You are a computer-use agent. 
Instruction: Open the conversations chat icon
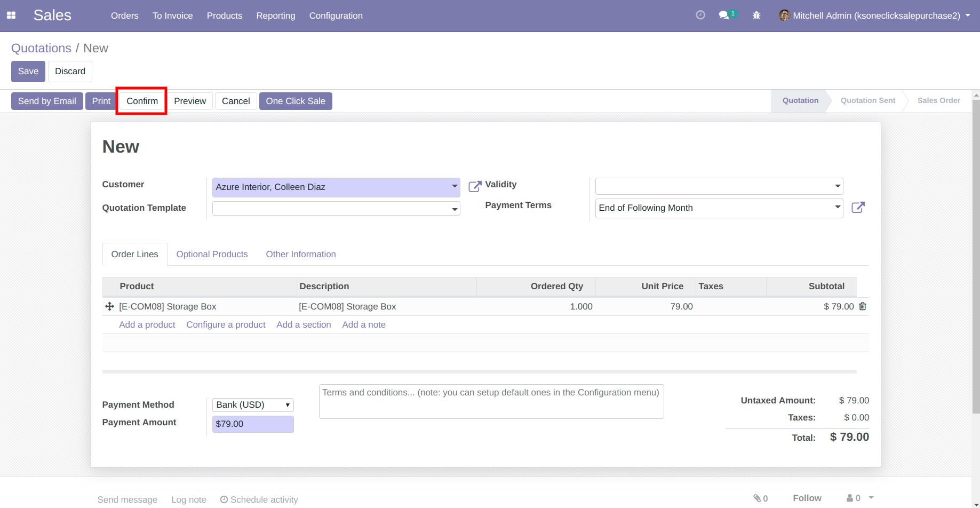pyautogui.click(x=724, y=15)
